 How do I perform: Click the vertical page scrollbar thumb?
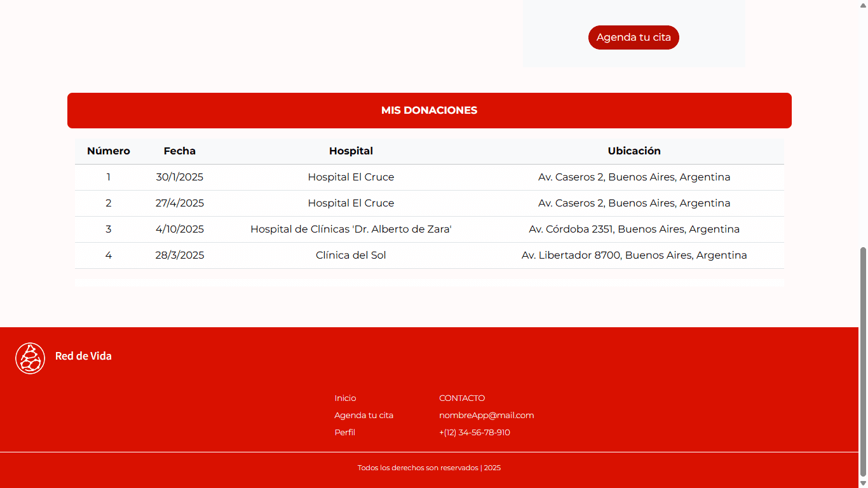[x=863, y=362]
